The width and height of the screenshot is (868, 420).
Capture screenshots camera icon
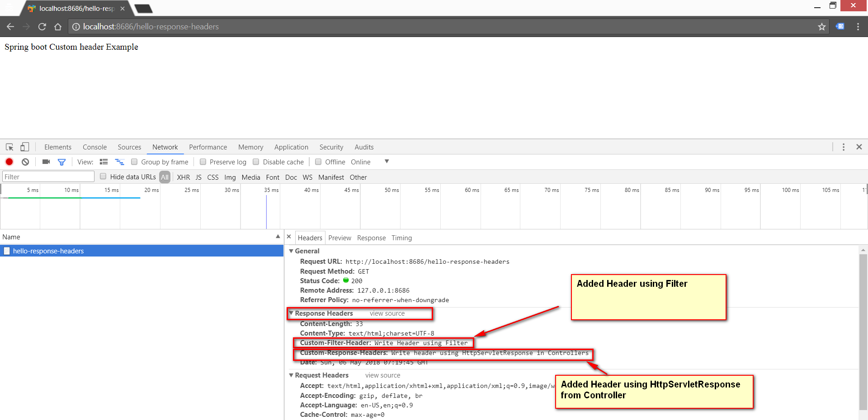tap(46, 162)
